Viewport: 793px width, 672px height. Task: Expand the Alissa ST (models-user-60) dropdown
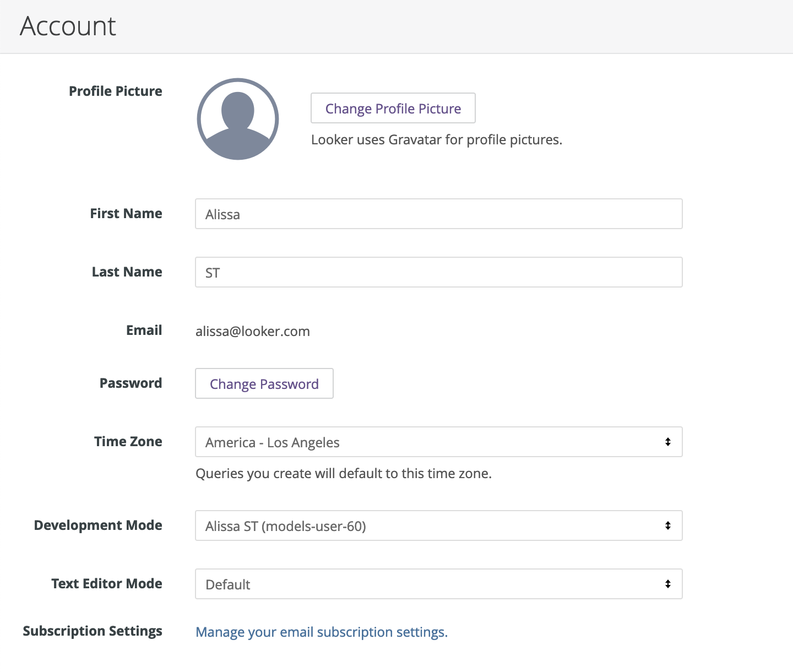tap(430, 525)
